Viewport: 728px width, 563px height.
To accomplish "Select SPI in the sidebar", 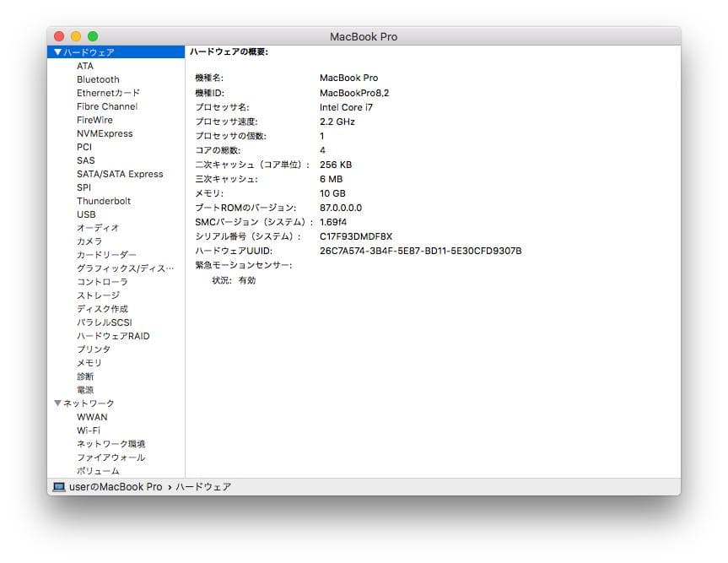I will coord(84,187).
